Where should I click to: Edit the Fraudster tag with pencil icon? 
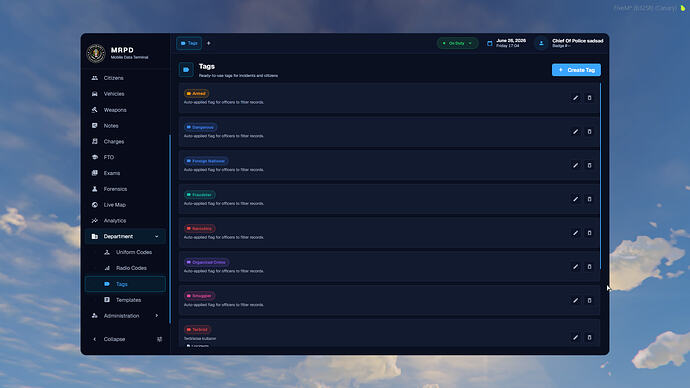pos(575,199)
